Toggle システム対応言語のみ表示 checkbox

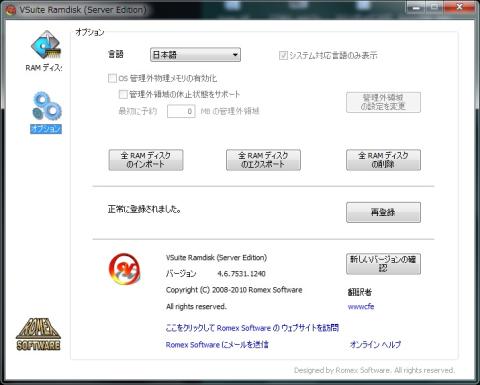[x=283, y=55]
